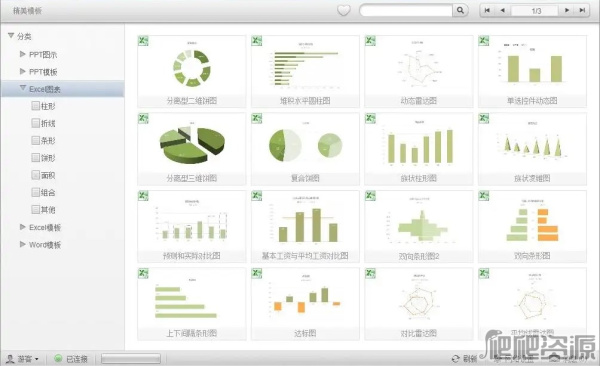The image size is (600, 366).
Task: Click the 1/3 page indicator
Action: coord(536,11)
